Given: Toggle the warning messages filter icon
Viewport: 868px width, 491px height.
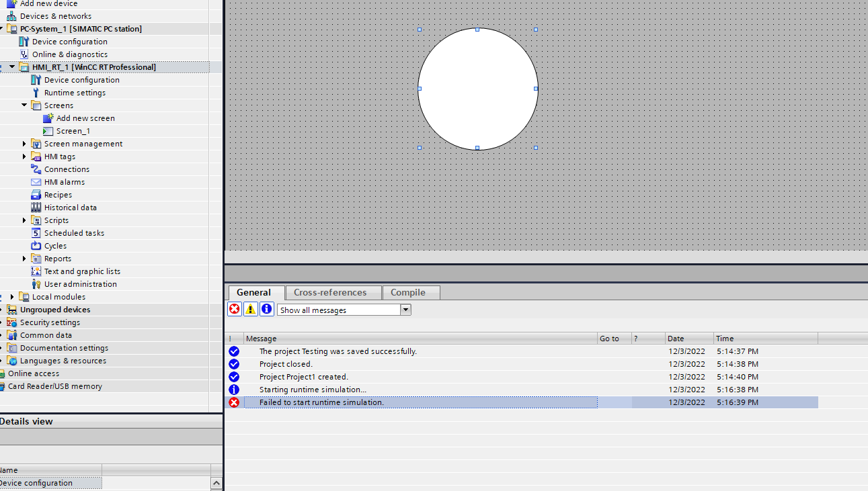Looking at the screenshot, I should click(x=250, y=309).
